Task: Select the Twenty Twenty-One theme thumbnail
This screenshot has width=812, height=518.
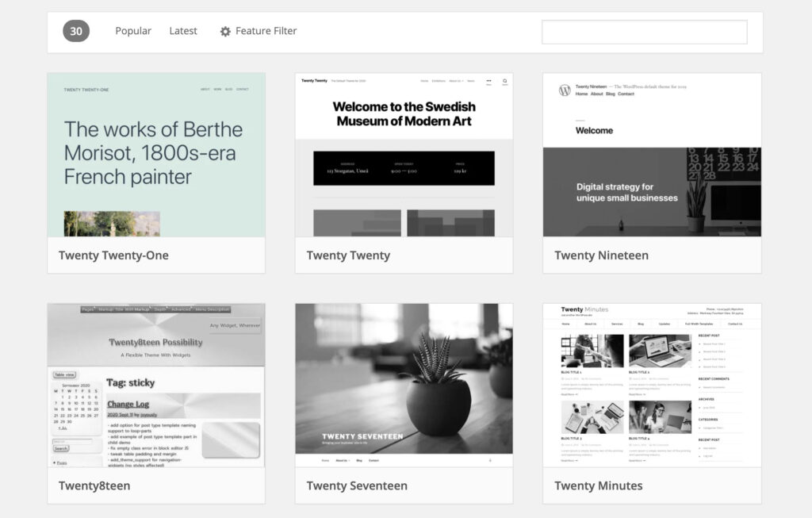Action: [x=156, y=155]
